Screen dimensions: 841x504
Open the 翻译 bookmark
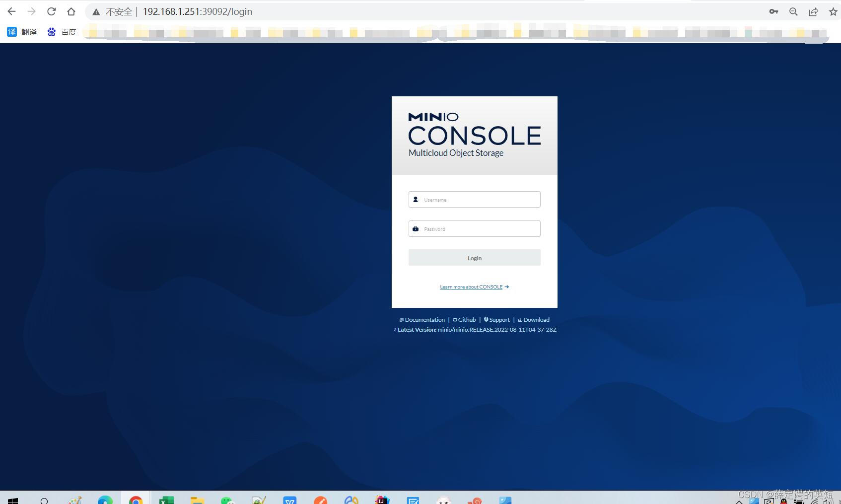click(22, 32)
